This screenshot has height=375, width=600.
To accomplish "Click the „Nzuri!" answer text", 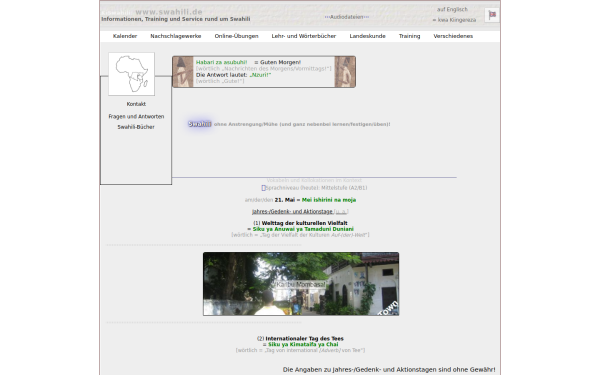I will [260, 75].
